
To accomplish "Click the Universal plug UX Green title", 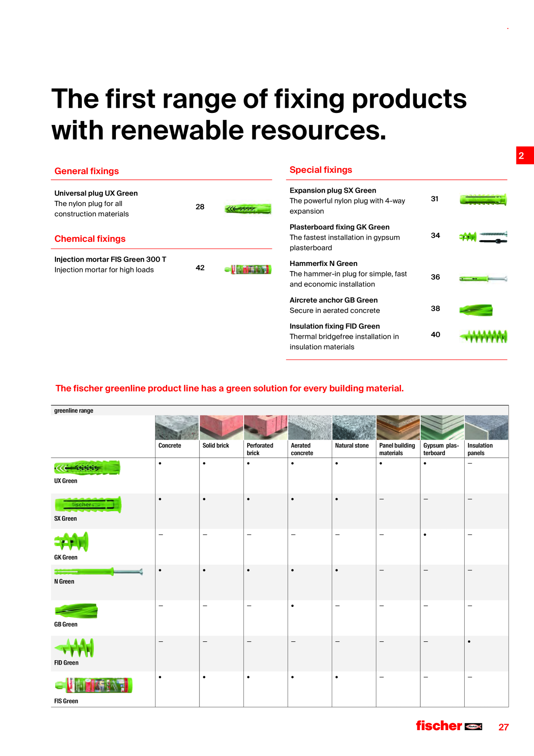I will 96,193.
